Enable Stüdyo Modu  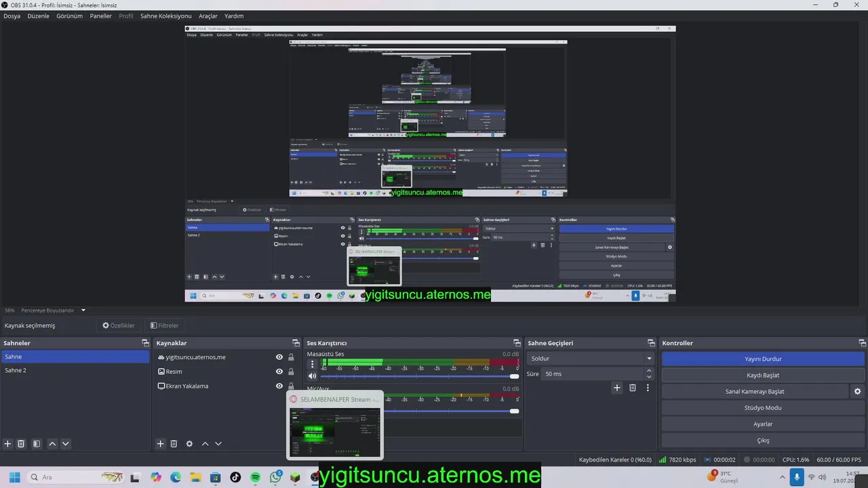coord(763,408)
